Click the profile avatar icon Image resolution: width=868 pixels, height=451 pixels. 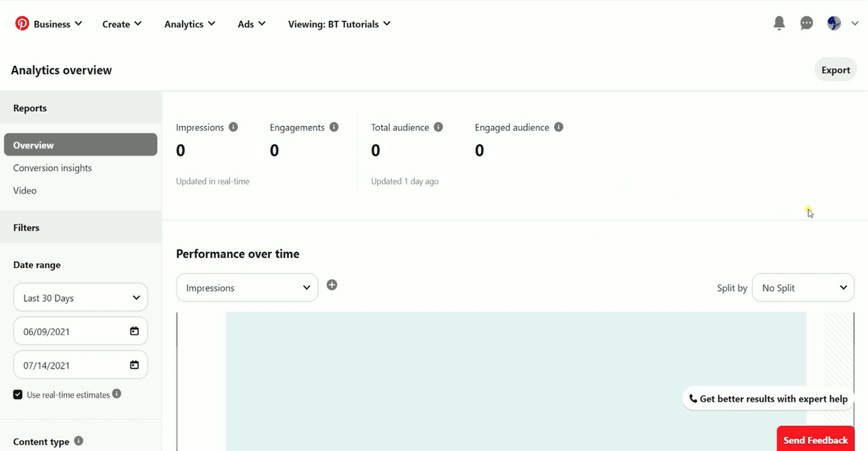coord(833,22)
